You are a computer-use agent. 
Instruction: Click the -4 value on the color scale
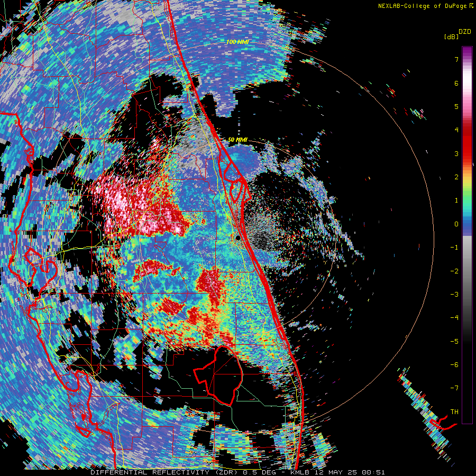(454, 317)
